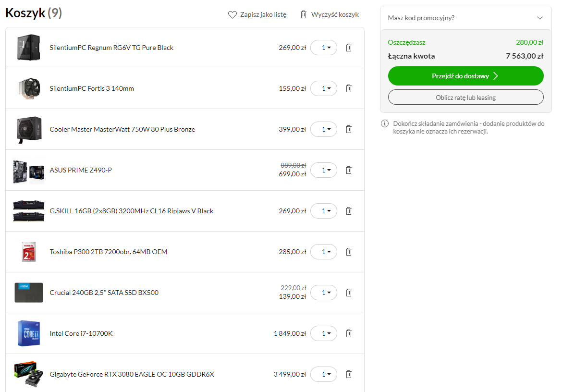Click ASUS PRIME motherboard thumbnail
The width and height of the screenshot is (563, 392).
tap(29, 171)
